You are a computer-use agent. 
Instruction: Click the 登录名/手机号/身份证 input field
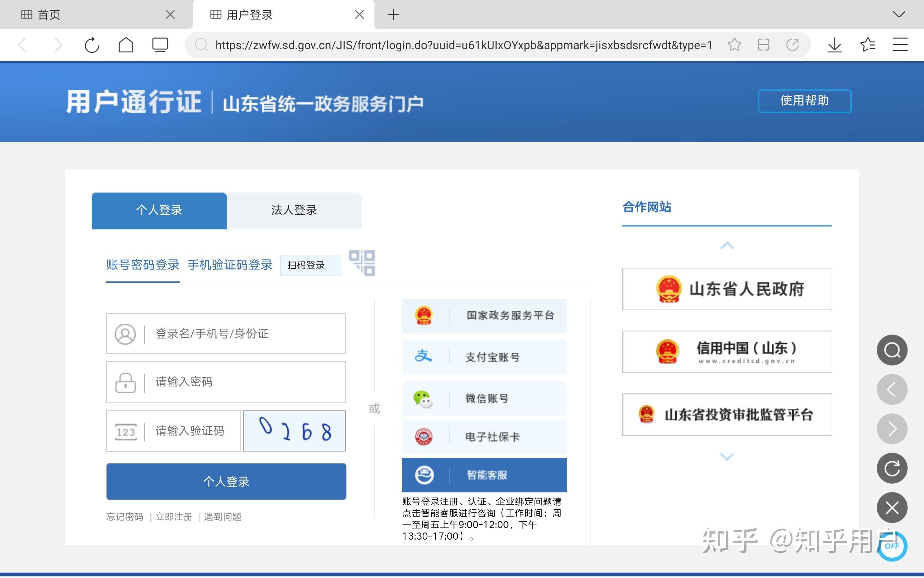click(226, 334)
